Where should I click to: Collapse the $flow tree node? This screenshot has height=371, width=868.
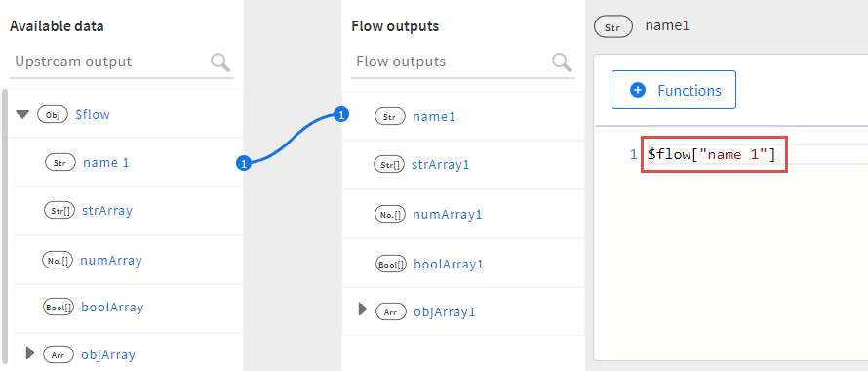click(22, 115)
